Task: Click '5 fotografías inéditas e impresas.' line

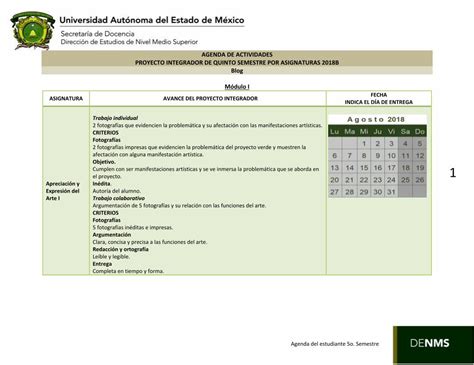Action: [133, 227]
